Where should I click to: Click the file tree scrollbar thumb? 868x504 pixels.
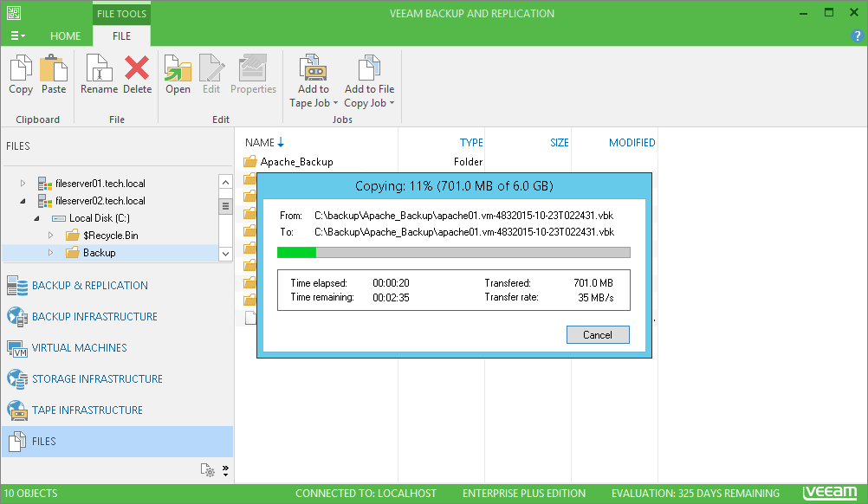(225, 206)
